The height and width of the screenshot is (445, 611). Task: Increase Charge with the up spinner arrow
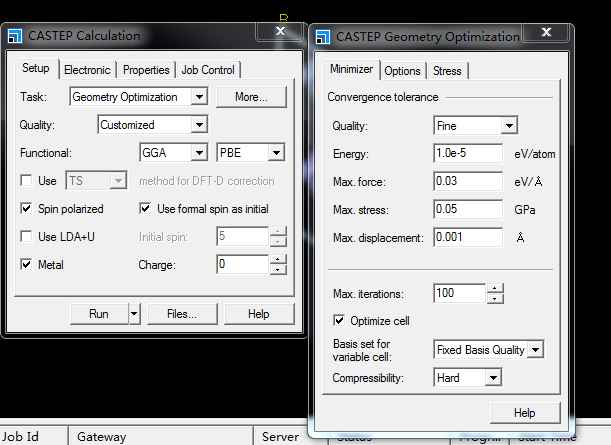click(278, 260)
